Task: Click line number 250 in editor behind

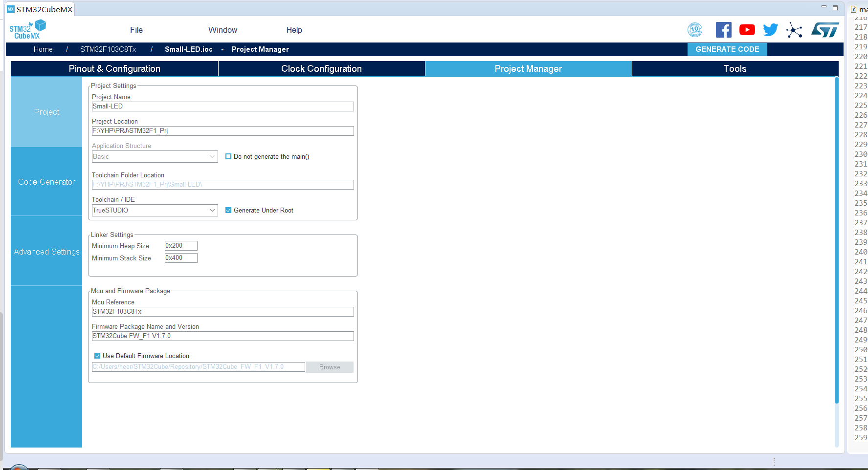Action: [x=861, y=350]
